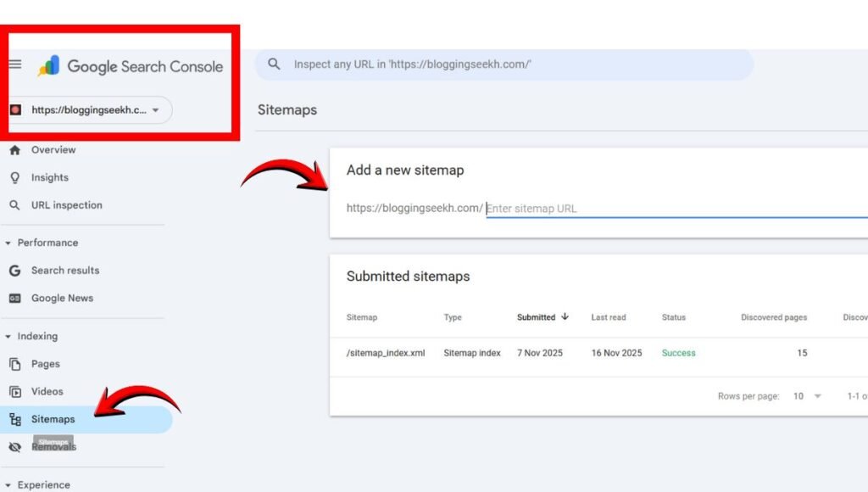Open URL inspection in sidebar
Screen dimensions: 868x492
click(66, 205)
